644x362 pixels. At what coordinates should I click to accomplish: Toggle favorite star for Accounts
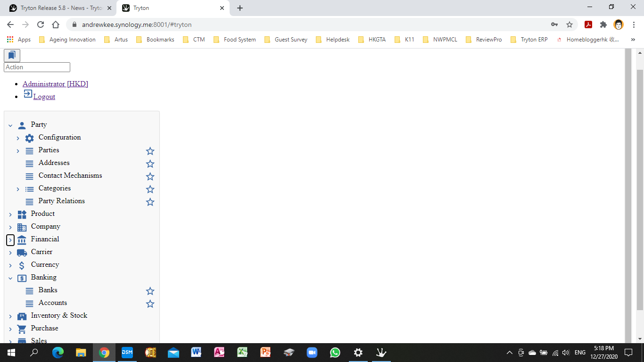[150, 304]
